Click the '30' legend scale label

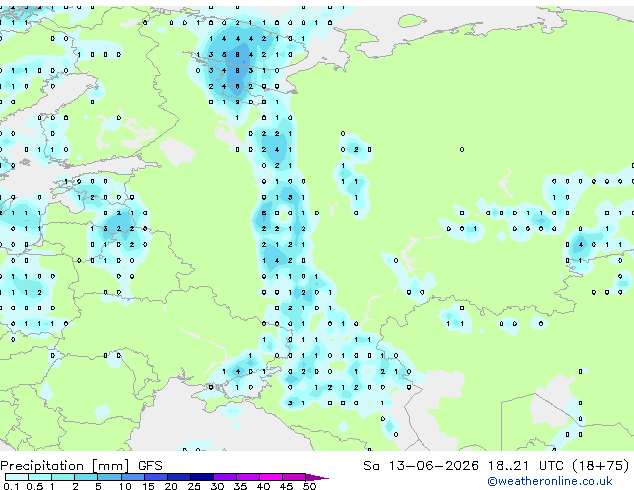217,486
